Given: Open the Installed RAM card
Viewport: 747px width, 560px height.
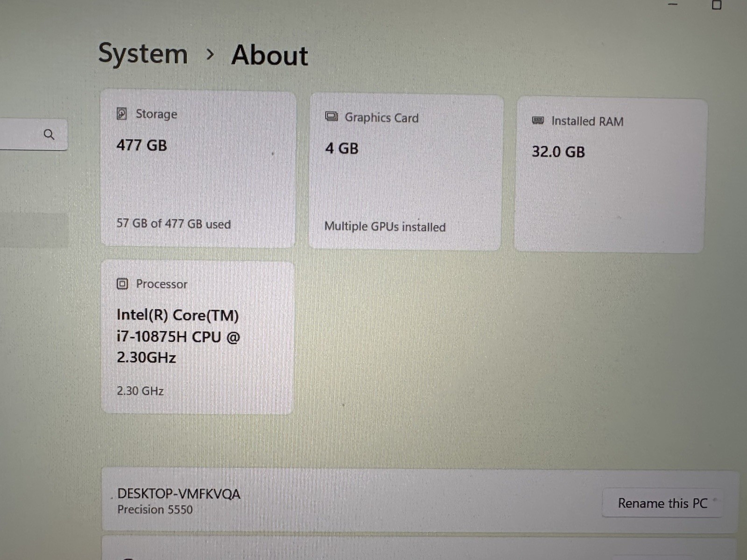Looking at the screenshot, I should click(611, 175).
